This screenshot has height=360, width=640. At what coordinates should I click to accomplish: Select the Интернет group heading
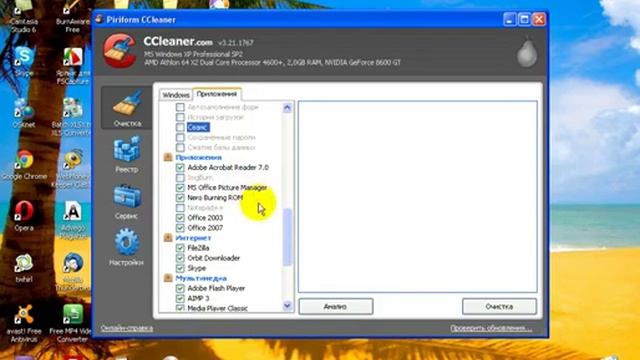[193, 238]
